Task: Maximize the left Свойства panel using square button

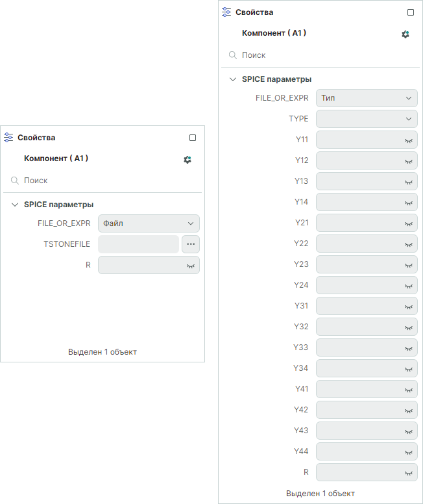Action: pos(193,138)
